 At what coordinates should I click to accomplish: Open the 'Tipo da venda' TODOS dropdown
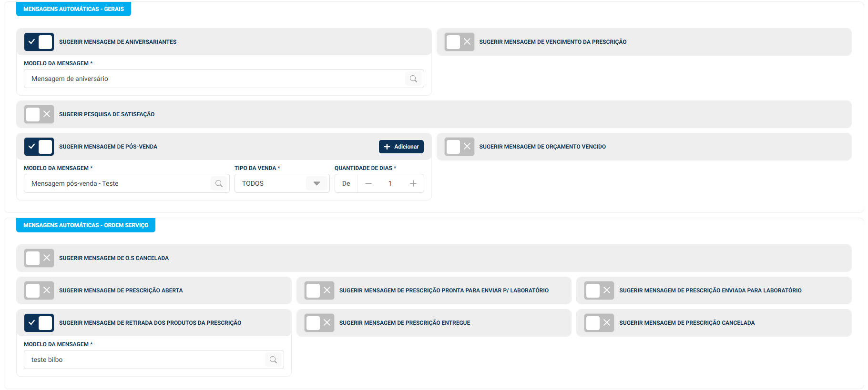[282, 184]
